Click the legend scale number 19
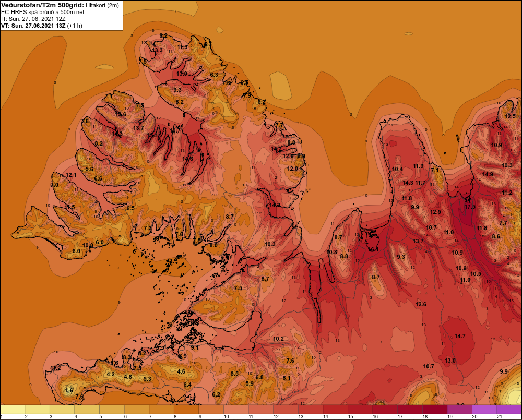Screen dimensions: 522x420 (450, 417)
